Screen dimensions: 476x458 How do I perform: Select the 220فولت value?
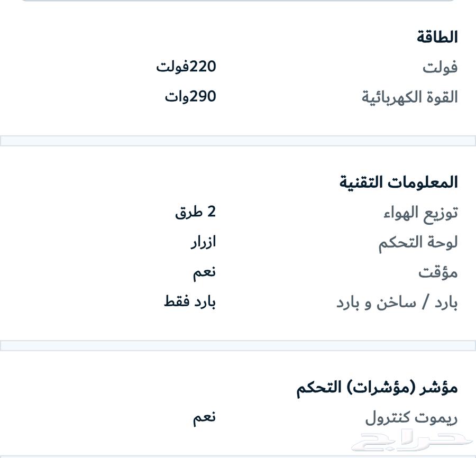(186, 67)
